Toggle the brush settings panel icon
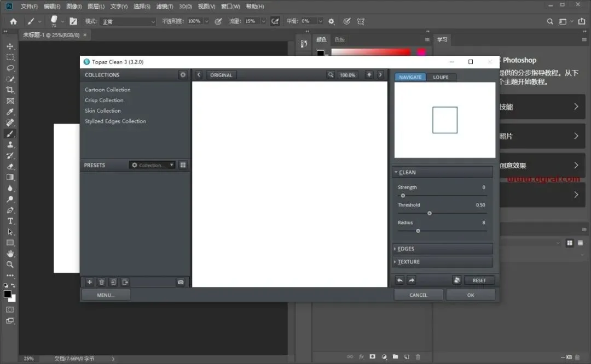This screenshot has width=591, height=364. pyautogui.click(x=73, y=21)
